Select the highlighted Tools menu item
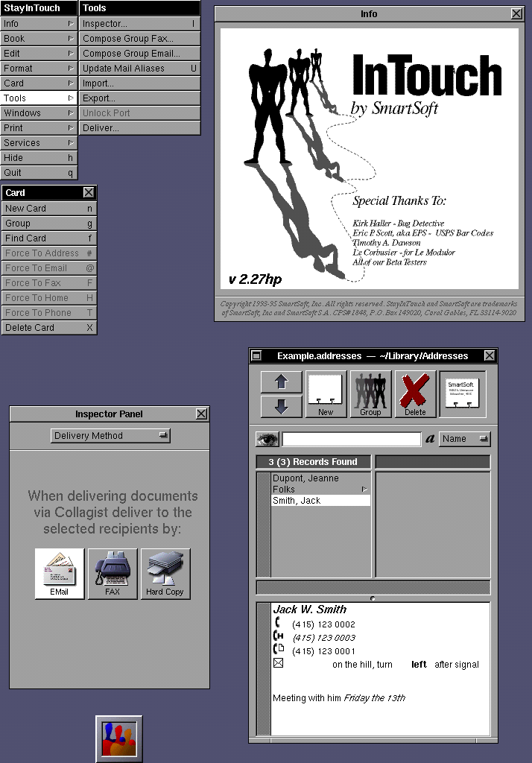This screenshot has width=532, height=763. [x=39, y=98]
